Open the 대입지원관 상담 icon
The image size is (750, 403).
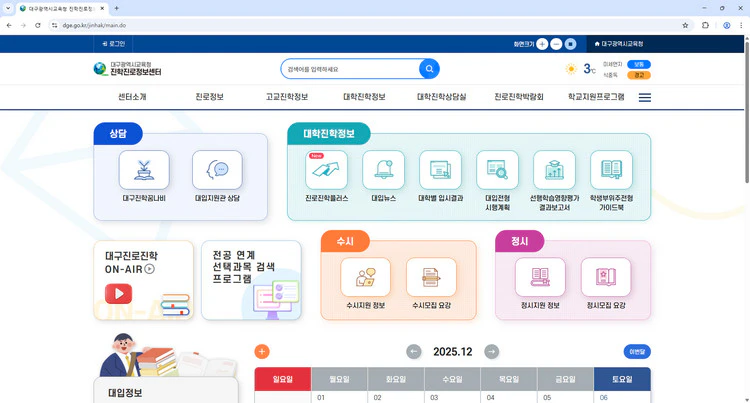pos(217,171)
